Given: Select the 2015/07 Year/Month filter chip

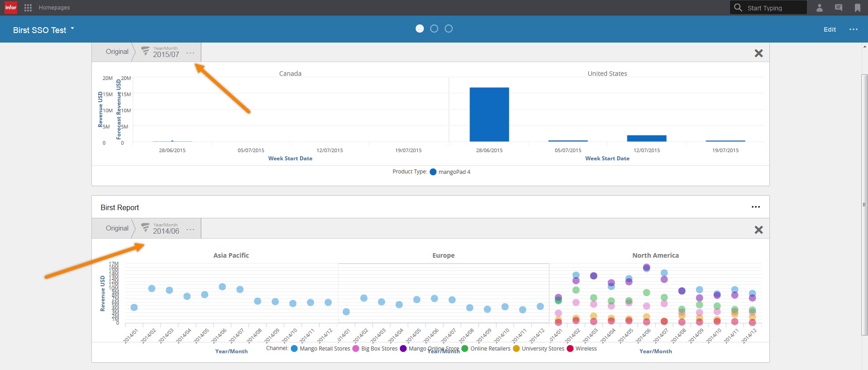Looking at the screenshot, I should click(x=166, y=52).
